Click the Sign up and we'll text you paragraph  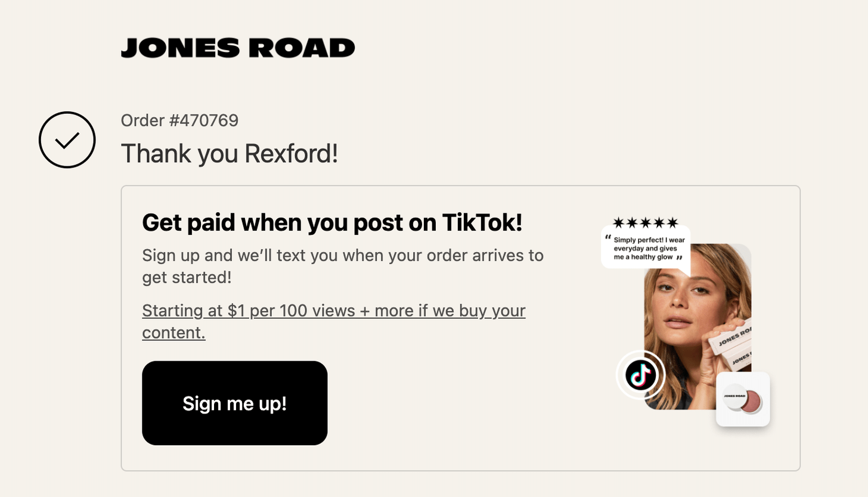(342, 266)
